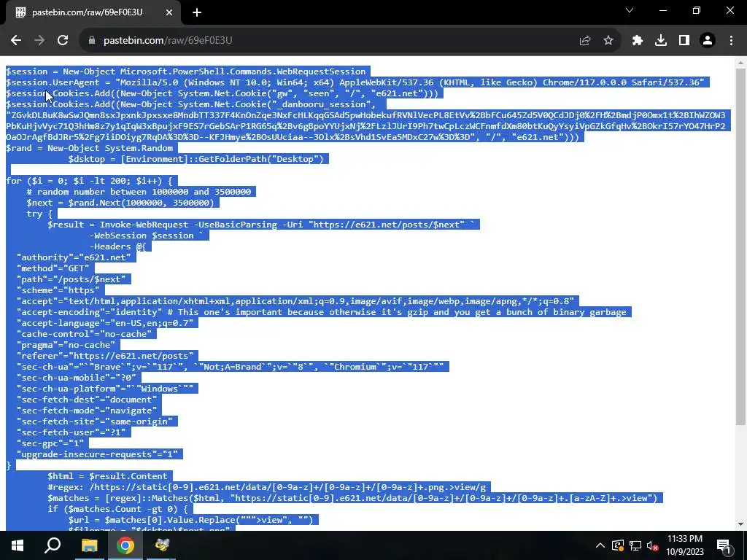747x560 pixels.
Task: Click the "accept-language" header line
Action: 105,323
